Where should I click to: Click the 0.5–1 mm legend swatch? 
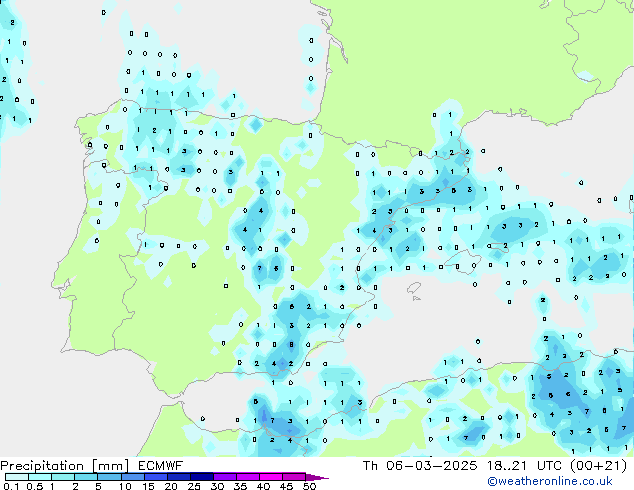pos(40,477)
